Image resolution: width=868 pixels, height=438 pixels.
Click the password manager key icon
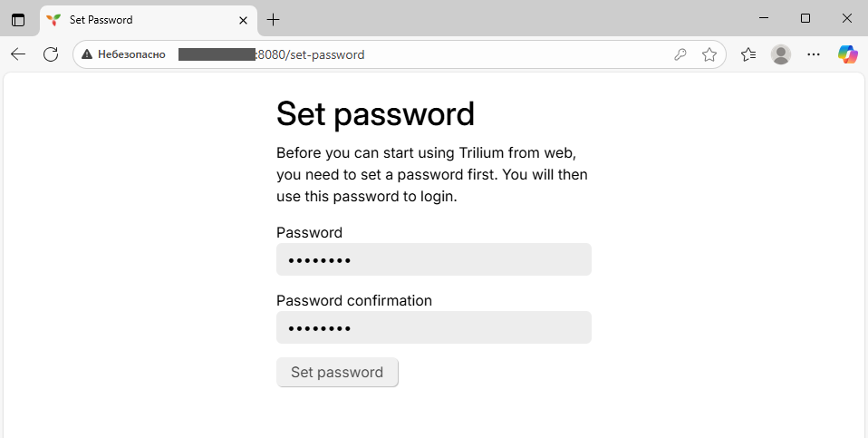(680, 54)
